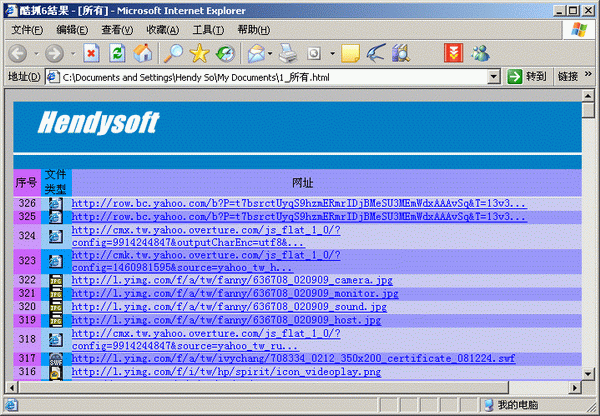The image size is (600, 416).
Task: Open the 帮助(H) menu
Action: coord(254,29)
